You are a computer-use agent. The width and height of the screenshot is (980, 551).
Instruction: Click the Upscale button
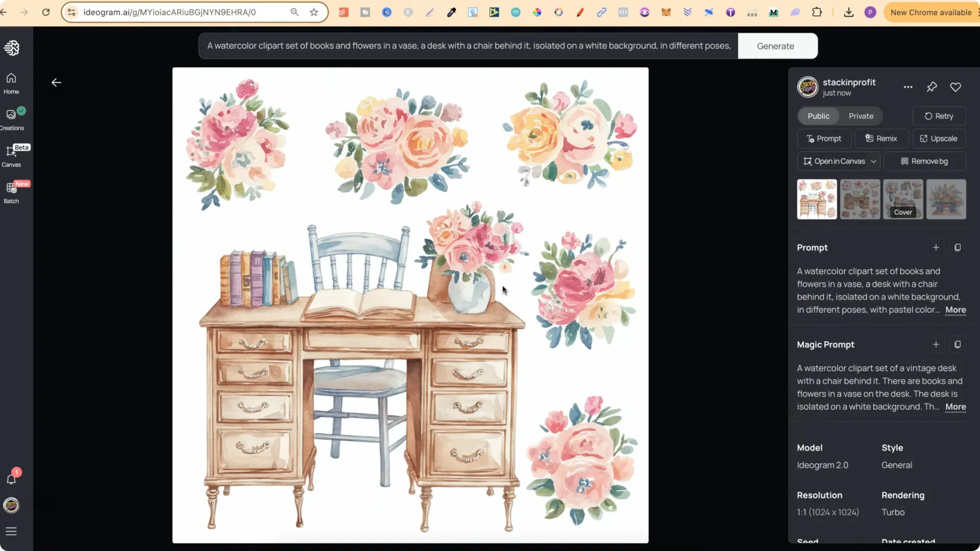click(938, 138)
